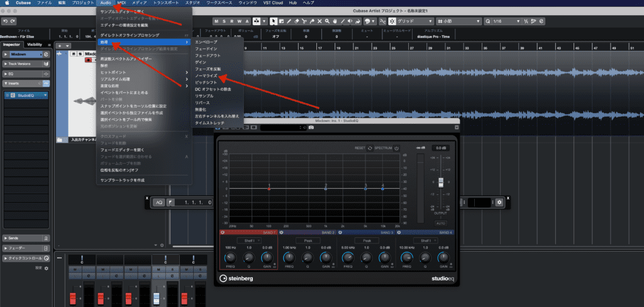Select the Color tool
Screen dimensions: 644x307
coord(358,21)
